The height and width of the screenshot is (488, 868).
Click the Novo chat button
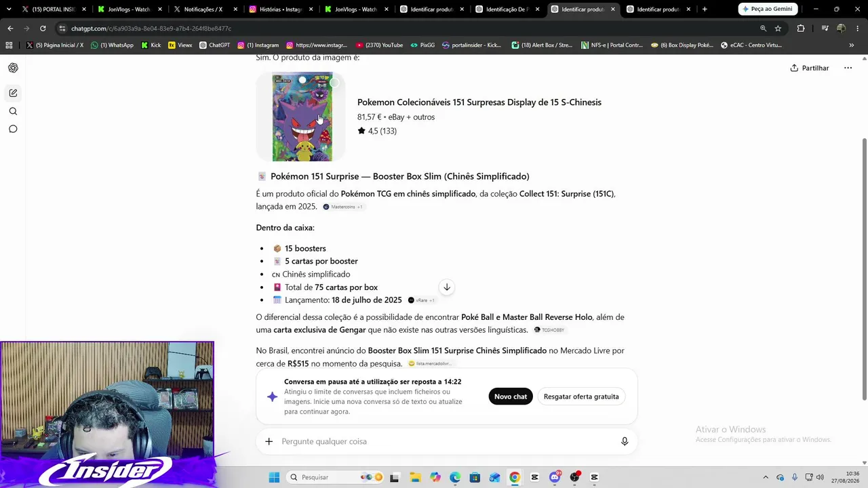511,396
